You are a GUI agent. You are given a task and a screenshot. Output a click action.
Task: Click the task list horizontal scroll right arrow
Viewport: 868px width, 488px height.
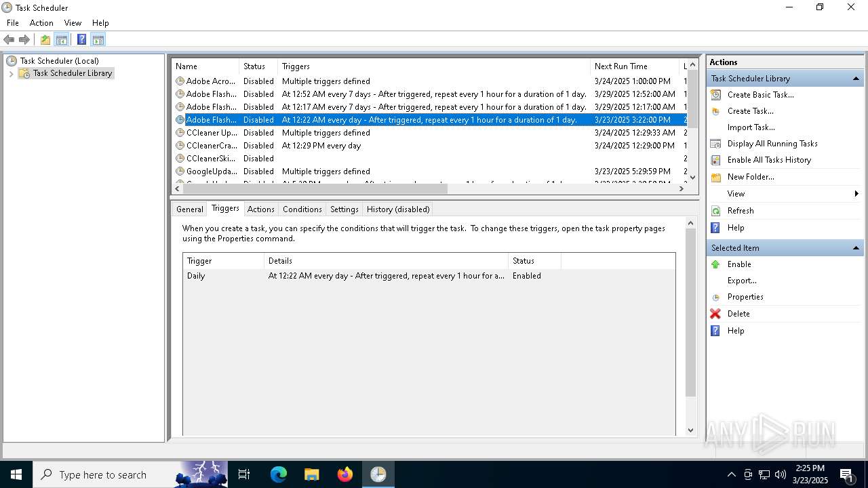coord(682,189)
